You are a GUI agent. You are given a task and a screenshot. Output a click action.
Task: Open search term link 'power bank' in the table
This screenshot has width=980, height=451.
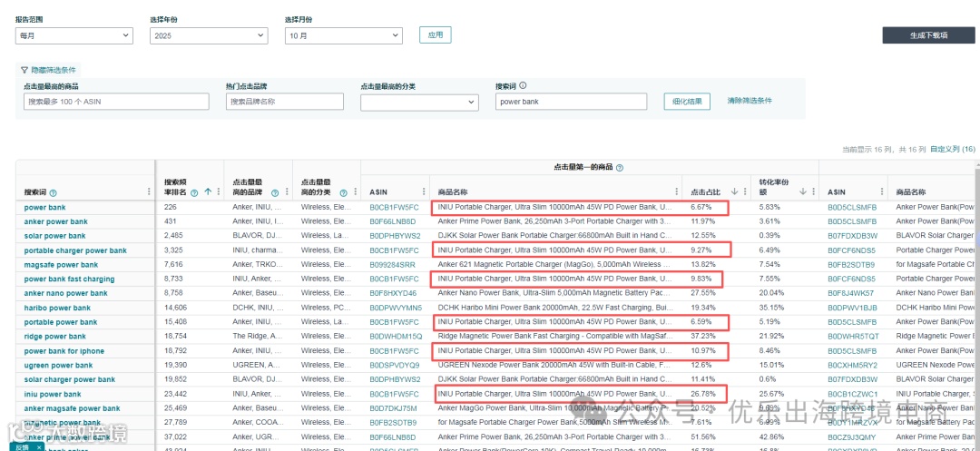tap(45, 208)
